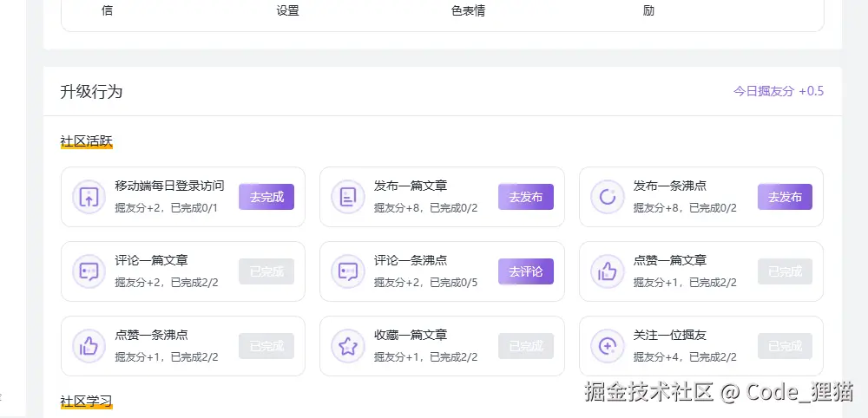
Task: Click the 设置 label in top card
Action: [x=288, y=10]
